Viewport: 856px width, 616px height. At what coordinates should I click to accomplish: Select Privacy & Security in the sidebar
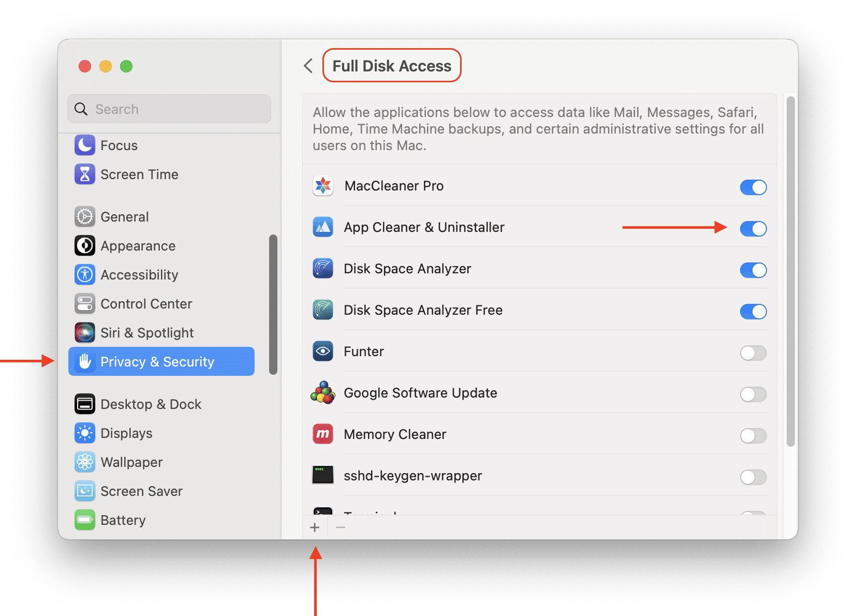pos(157,361)
